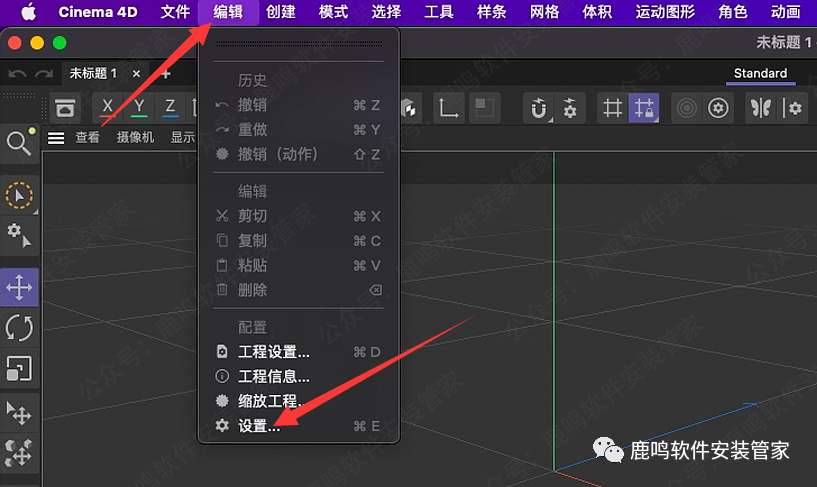This screenshot has height=487, width=817.
Task: Open snap settings gear icon
Action: click(570, 108)
